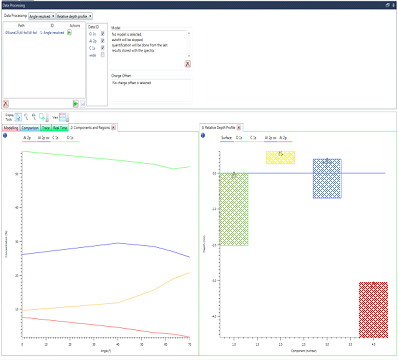Click the red delete X below data list

(x=6, y=104)
